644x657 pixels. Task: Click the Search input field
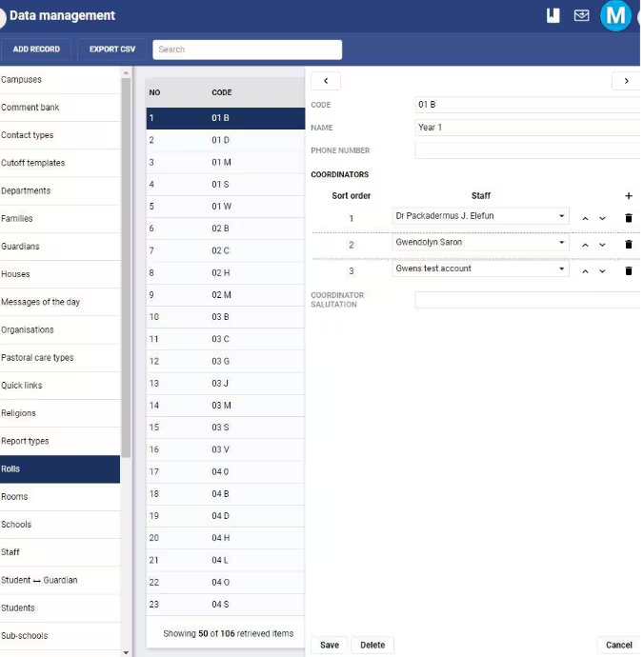pyautogui.click(x=247, y=50)
